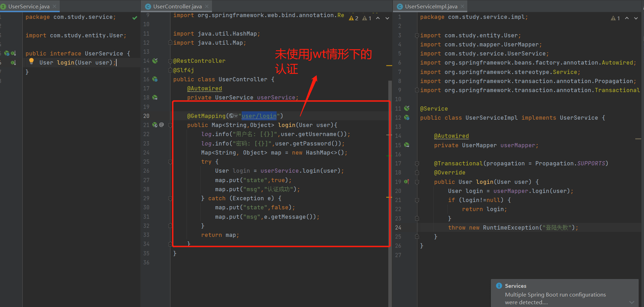
Task: Click SUPPORTS in the @Transactional annotation
Action: [591, 163]
